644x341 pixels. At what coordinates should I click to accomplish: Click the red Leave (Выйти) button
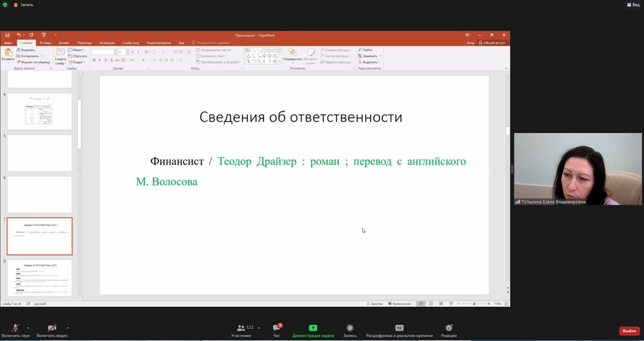pyautogui.click(x=629, y=331)
